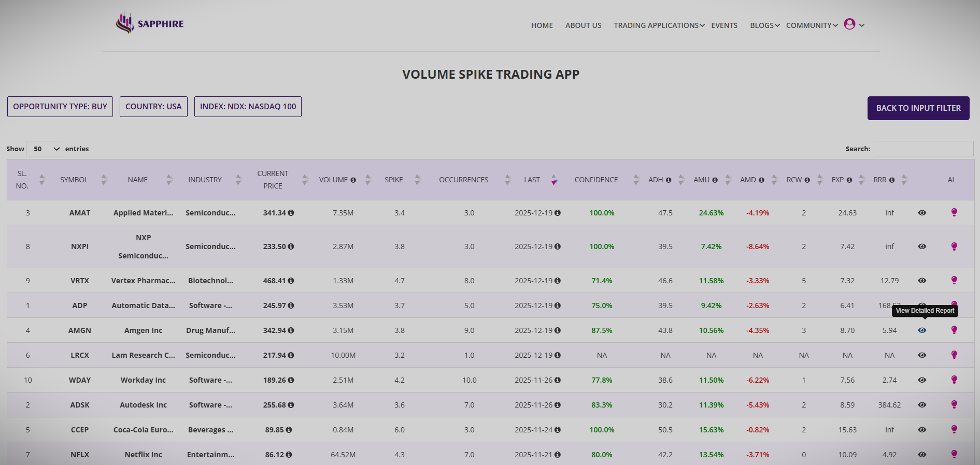Click info icon beside VRTX date 2025-12-19
Screen dimensions: 980x465
click(x=558, y=281)
